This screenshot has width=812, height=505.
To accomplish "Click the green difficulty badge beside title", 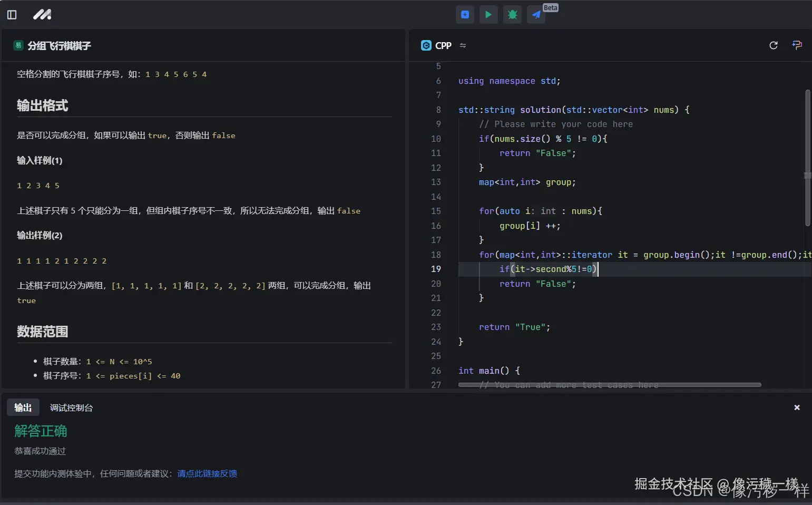I will click(x=18, y=45).
